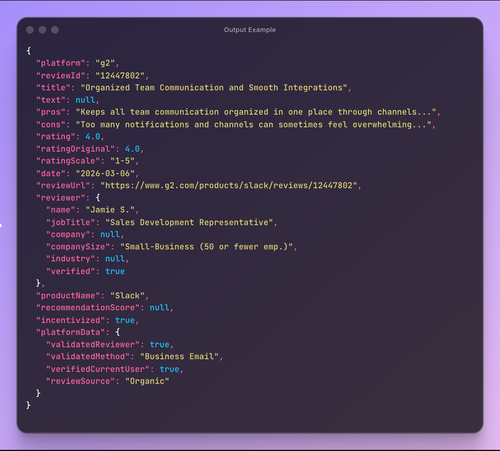Click the "text" key
This screenshot has height=451, width=500.
point(51,100)
